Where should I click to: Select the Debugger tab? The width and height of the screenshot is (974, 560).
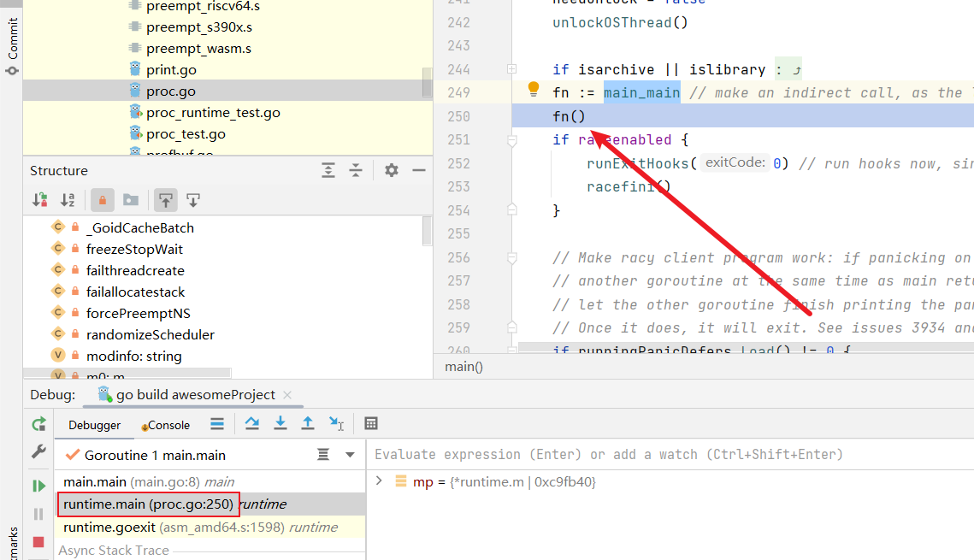coord(94,425)
